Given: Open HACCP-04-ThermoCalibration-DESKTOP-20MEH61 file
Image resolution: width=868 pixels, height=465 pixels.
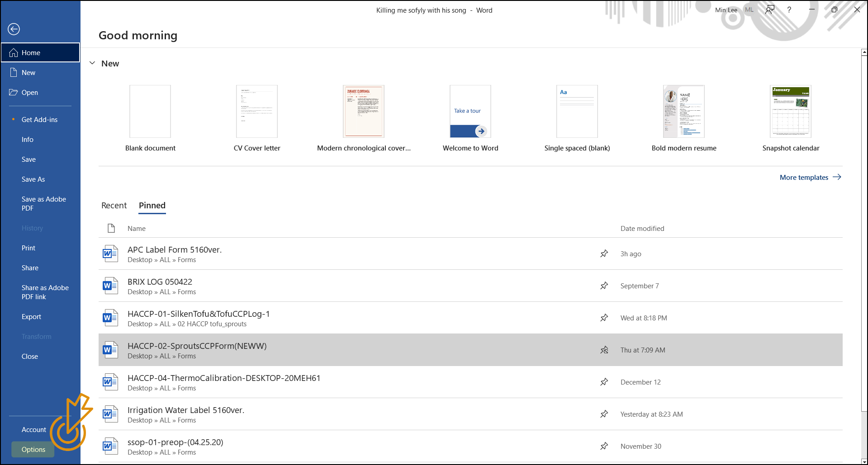Looking at the screenshot, I should [470, 382].
